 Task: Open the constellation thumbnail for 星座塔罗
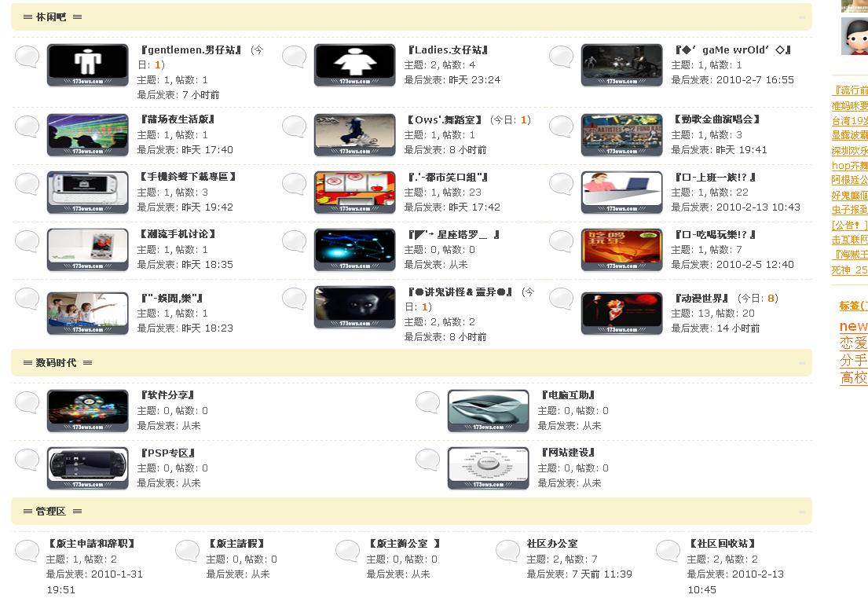click(355, 250)
